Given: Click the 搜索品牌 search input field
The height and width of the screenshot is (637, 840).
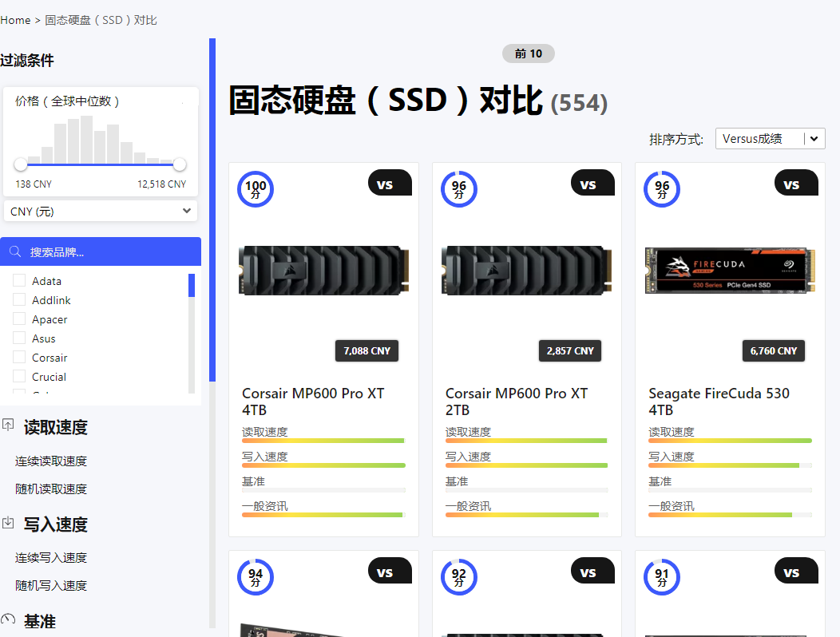Looking at the screenshot, I should tap(100, 251).
